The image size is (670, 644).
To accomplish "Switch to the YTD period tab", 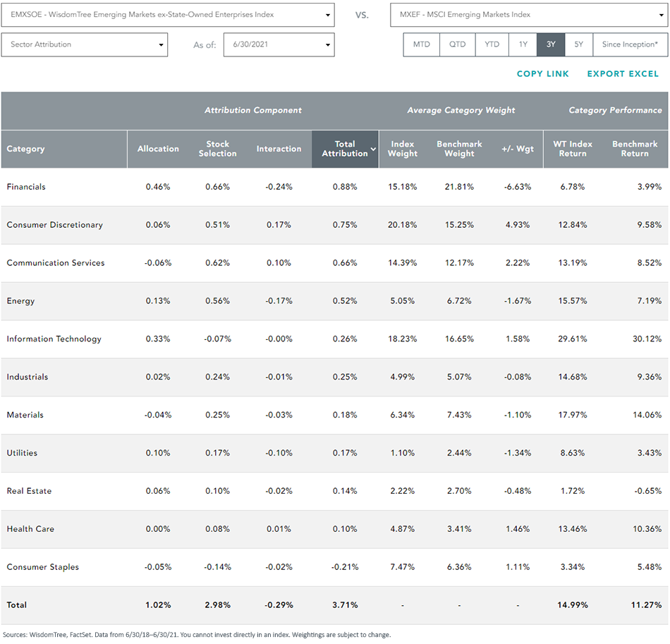I will click(x=492, y=45).
